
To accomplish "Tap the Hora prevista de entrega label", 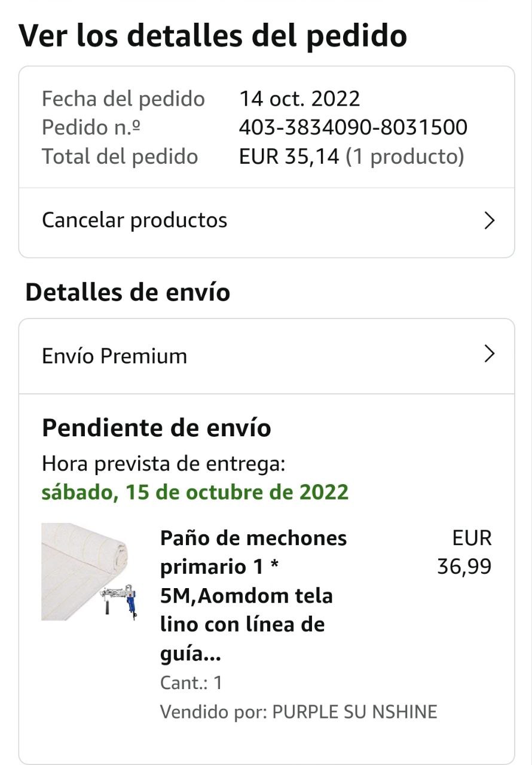I will (x=163, y=463).
